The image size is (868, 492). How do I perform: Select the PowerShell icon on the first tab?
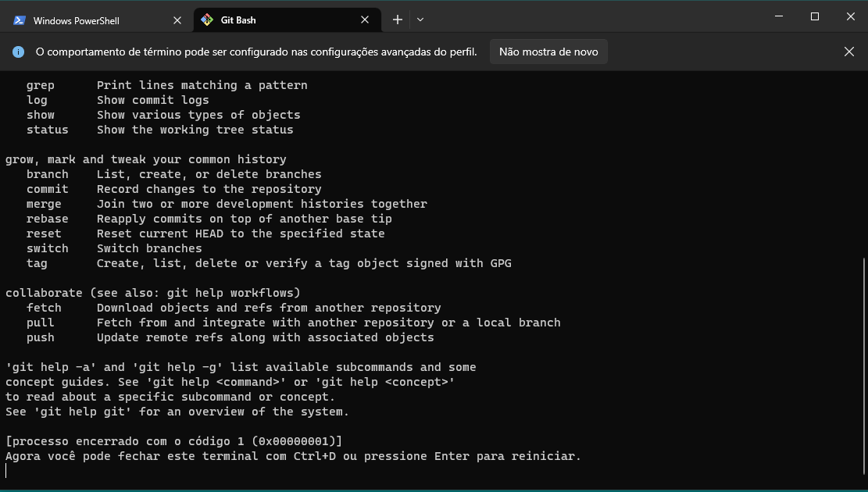[x=19, y=20]
